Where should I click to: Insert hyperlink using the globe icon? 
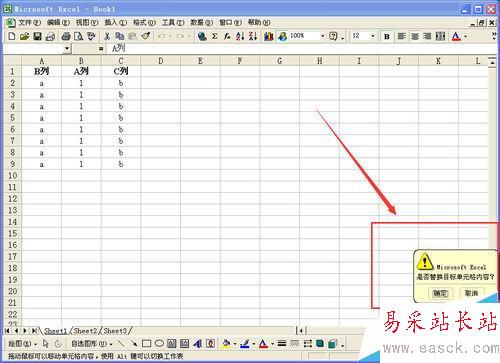click(x=202, y=36)
